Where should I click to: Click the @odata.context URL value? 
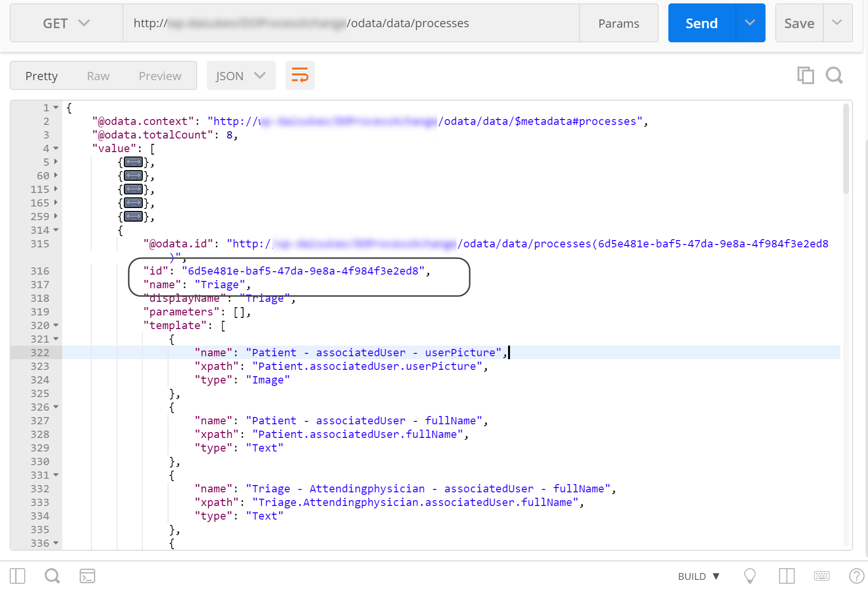[x=425, y=121]
